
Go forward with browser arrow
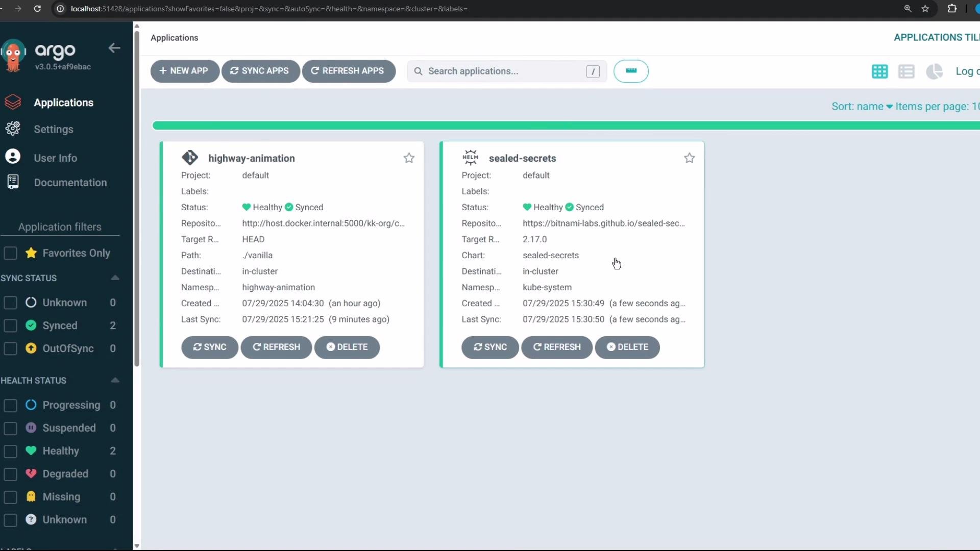18,9
